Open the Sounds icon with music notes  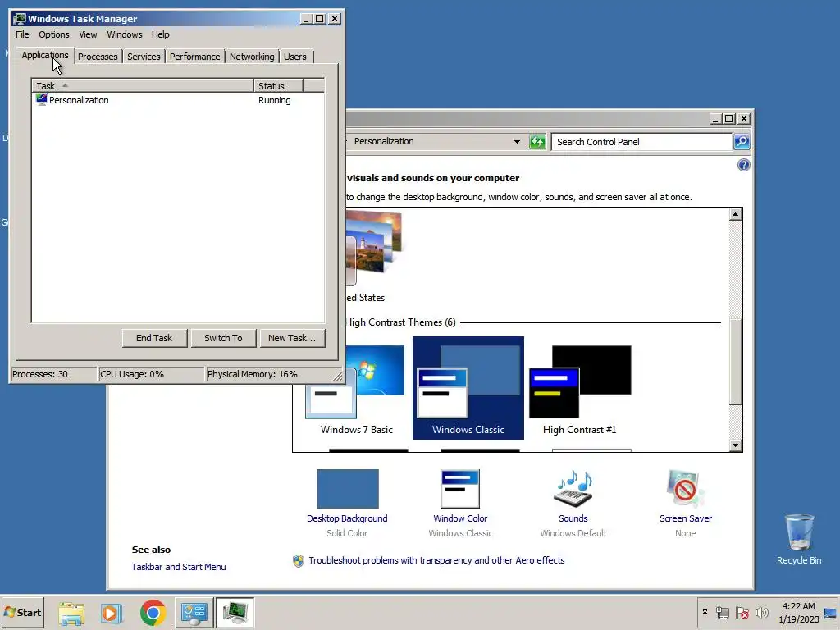coord(573,488)
